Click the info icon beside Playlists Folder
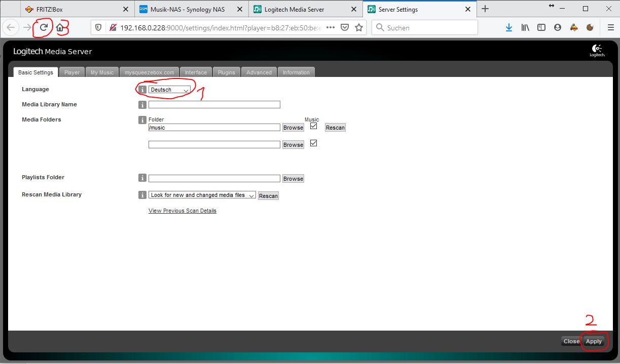Image resolution: width=620 pixels, height=364 pixels. pos(142,178)
